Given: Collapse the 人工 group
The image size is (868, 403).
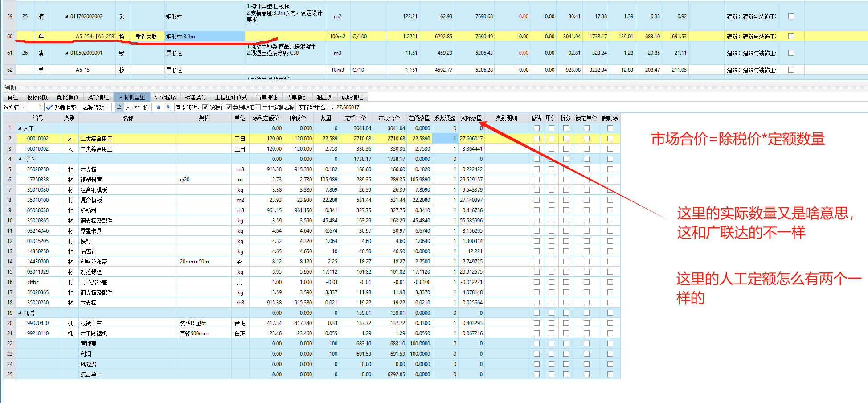Looking at the screenshot, I should pos(20,128).
